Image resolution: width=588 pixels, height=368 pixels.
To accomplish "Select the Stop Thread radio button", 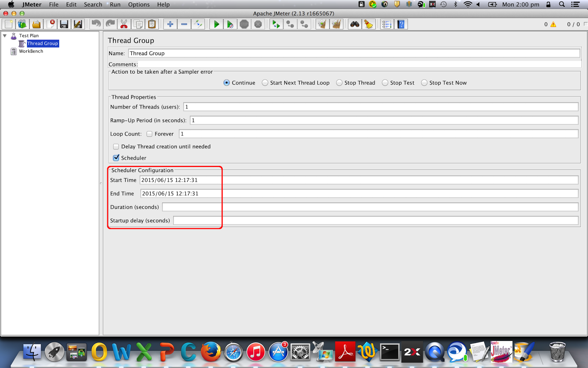I will 339,83.
